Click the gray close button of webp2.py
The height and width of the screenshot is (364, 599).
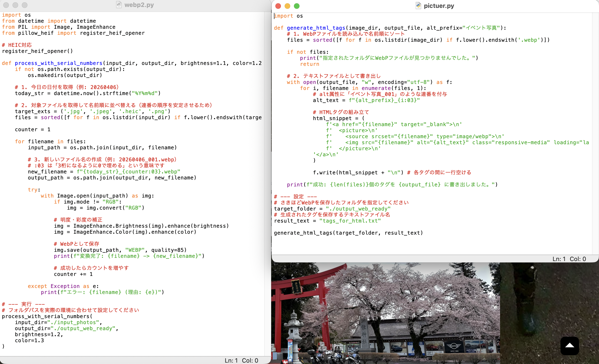[x=6, y=5]
